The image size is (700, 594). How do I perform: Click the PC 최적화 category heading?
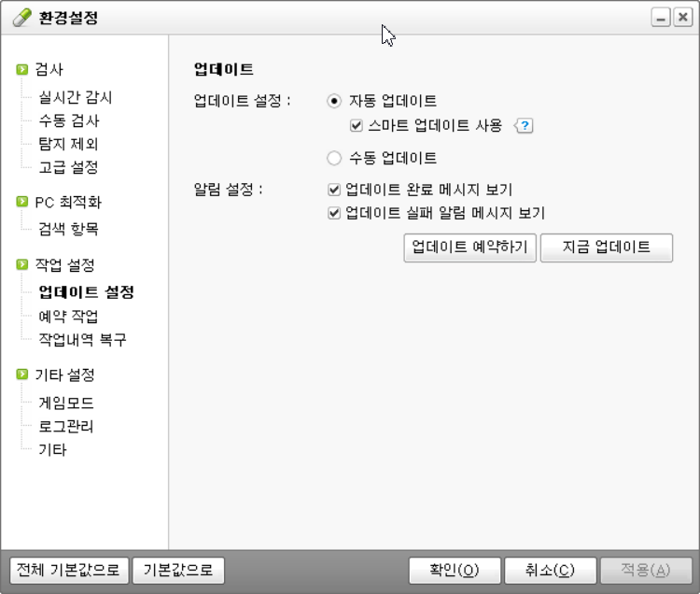coord(68,203)
